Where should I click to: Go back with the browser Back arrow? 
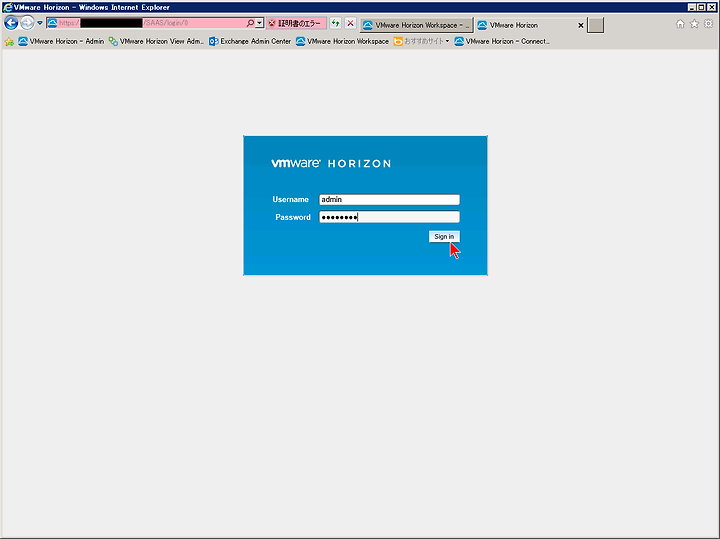[x=11, y=23]
